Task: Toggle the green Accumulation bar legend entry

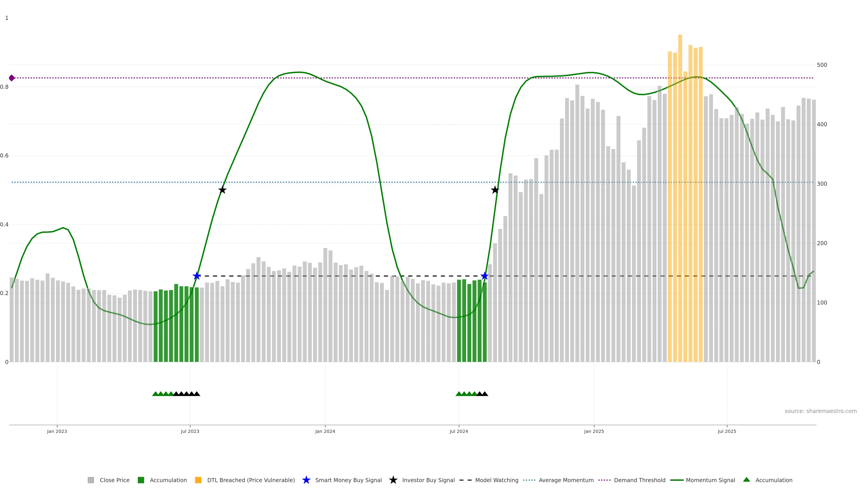Action: click(x=141, y=480)
